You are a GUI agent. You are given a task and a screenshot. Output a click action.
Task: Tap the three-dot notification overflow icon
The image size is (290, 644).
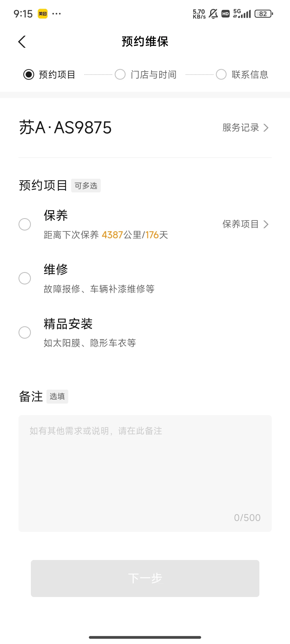(x=56, y=14)
